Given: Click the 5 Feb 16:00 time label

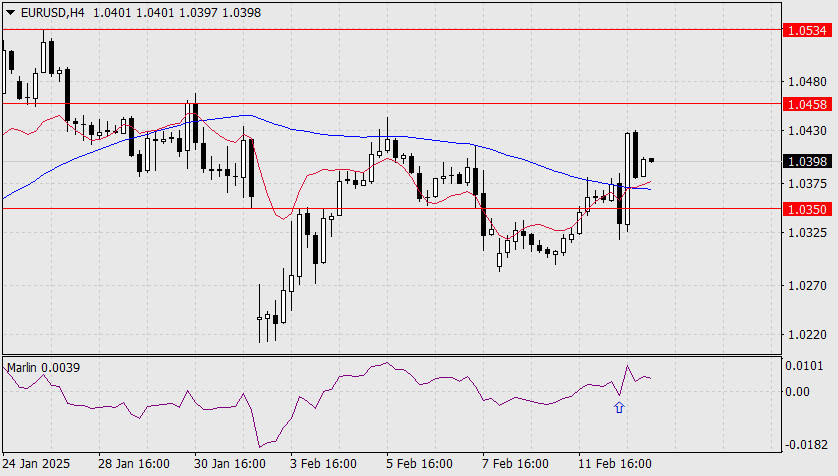Looking at the screenshot, I should (420, 464).
